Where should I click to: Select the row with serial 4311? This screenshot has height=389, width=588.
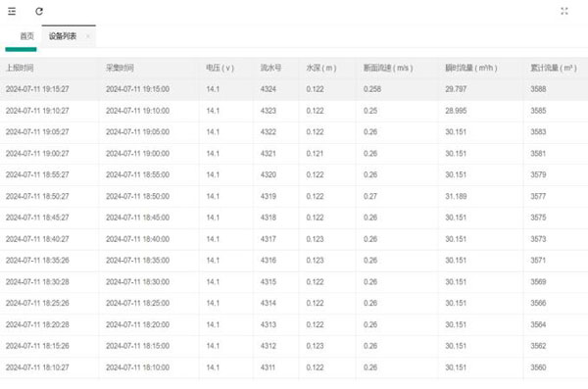tap(294, 367)
